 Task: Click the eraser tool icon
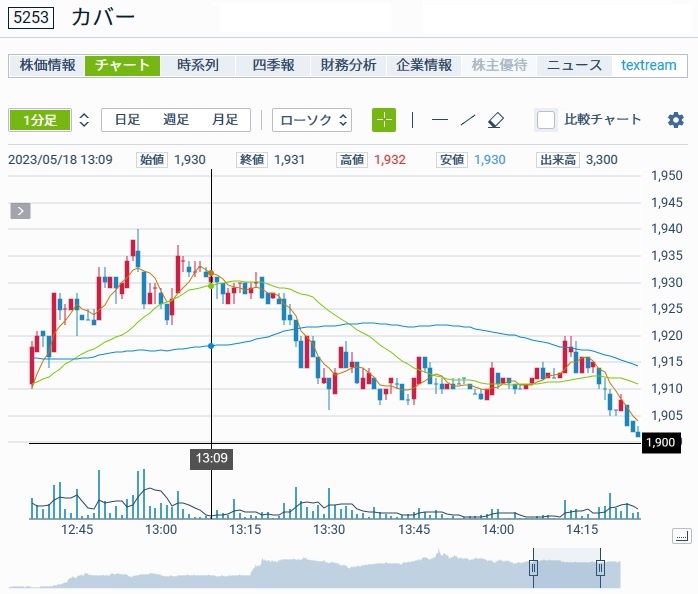pyautogui.click(x=496, y=120)
